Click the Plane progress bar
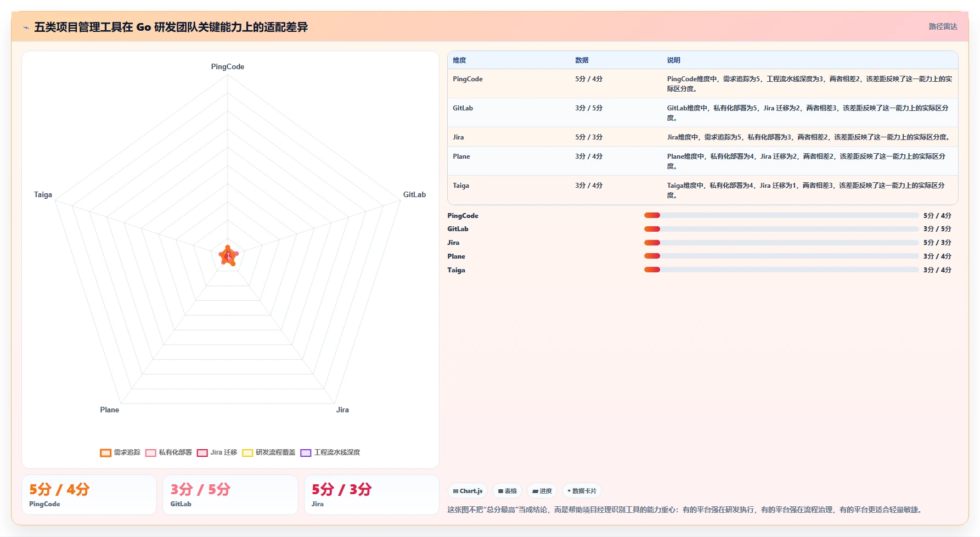 [781, 256]
